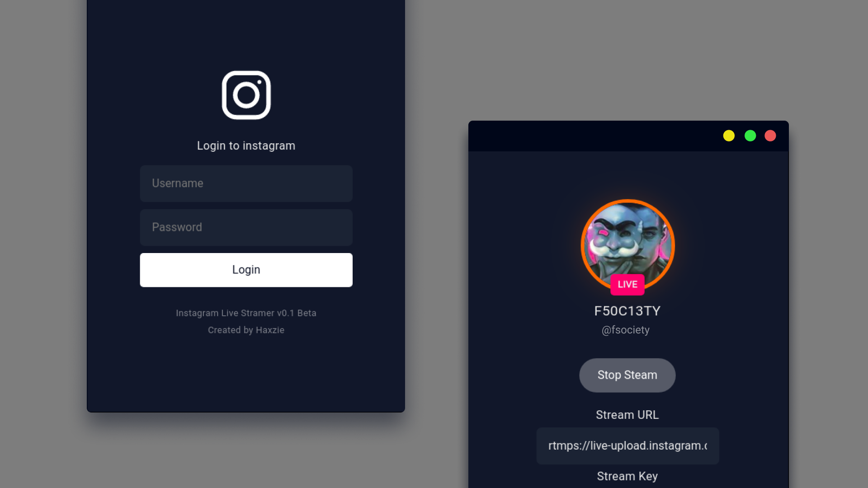Click the LIVE badge on profile picture
Viewport: 868px width, 488px height.
(628, 284)
